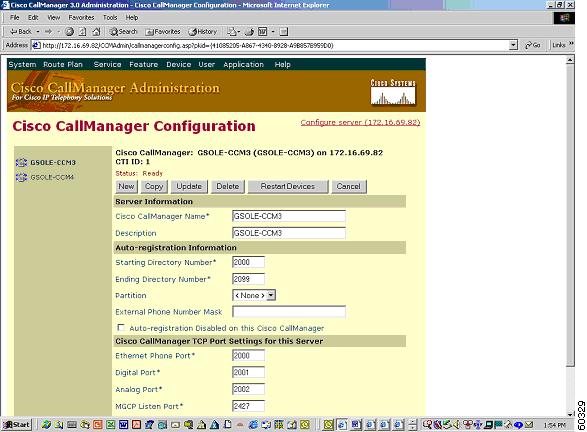Open Internet Explorer from the quick launch bar
Image resolution: width=587 pixels, height=432 pixels.
pos(253,425)
